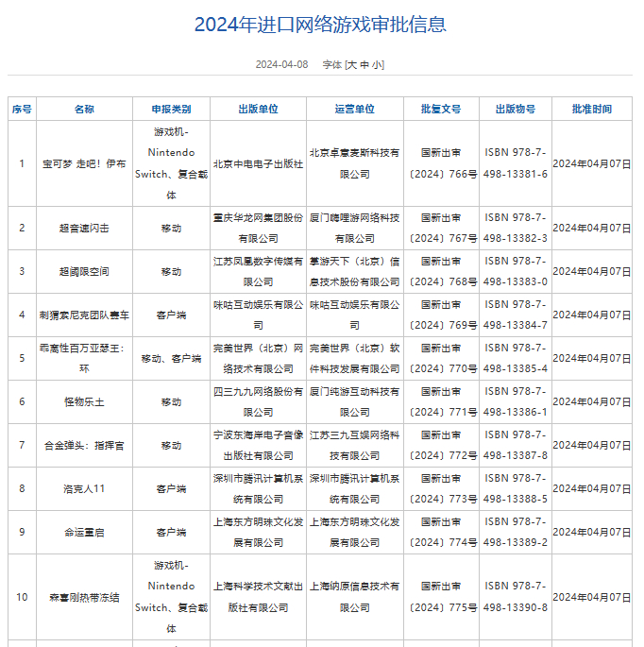Screen dimensions: 644x647
Task: Click publisher 四三九九网络股份有限公司
Action: (258, 402)
